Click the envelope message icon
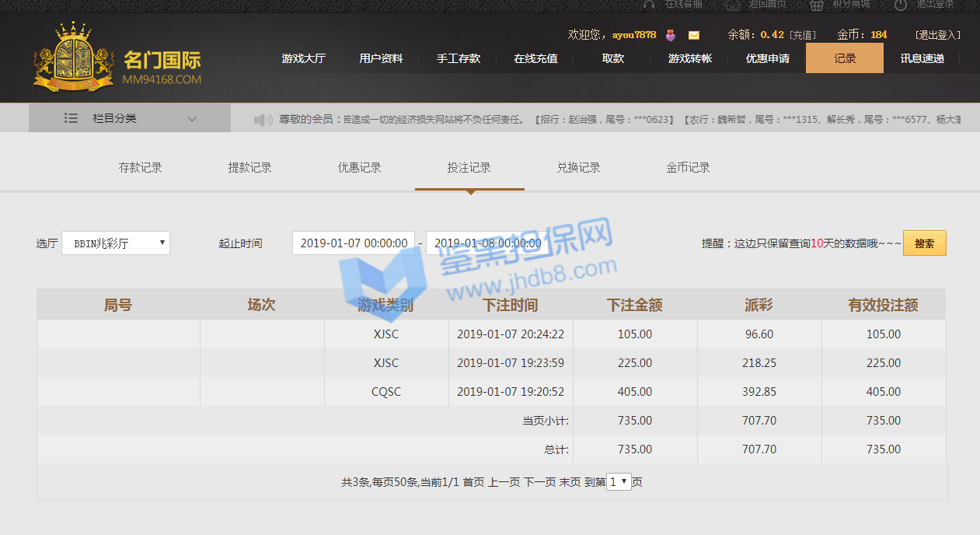The image size is (980, 535). click(x=694, y=35)
